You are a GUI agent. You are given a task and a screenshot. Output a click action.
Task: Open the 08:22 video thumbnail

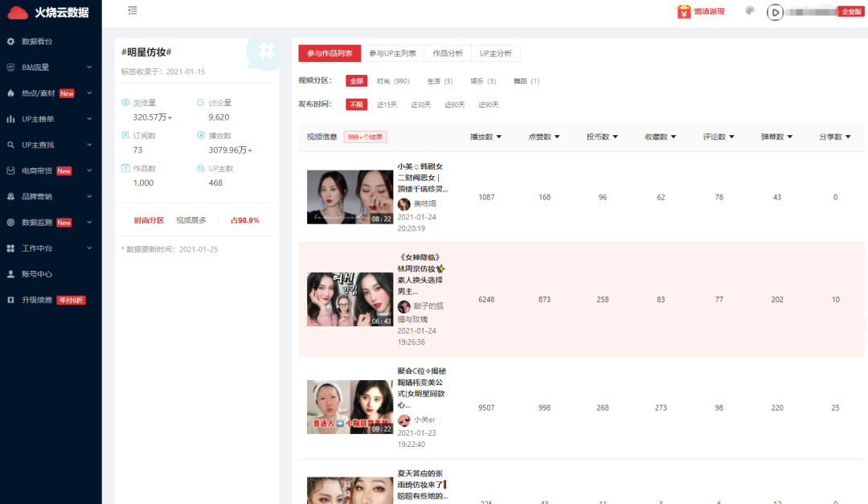(350, 197)
